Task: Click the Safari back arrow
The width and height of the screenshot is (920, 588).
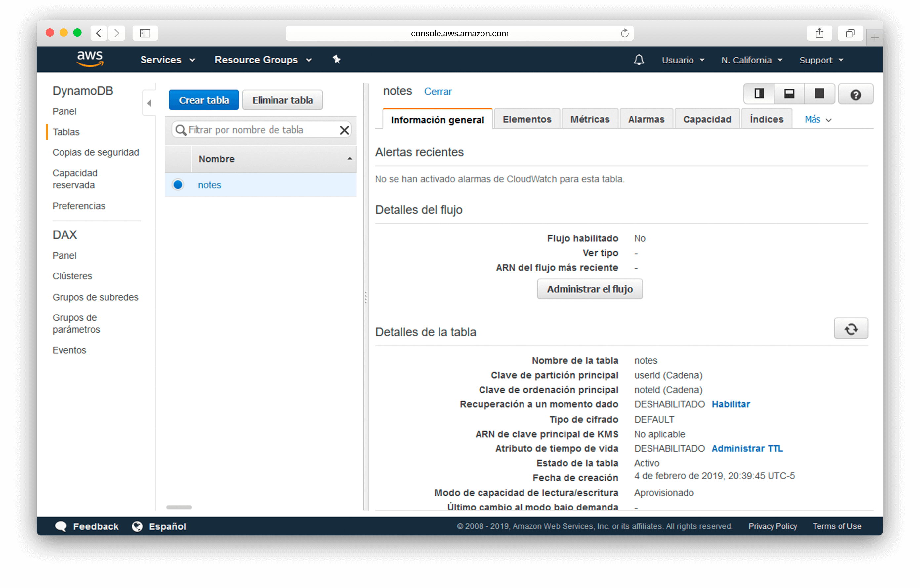Action: [x=99, y=33]
